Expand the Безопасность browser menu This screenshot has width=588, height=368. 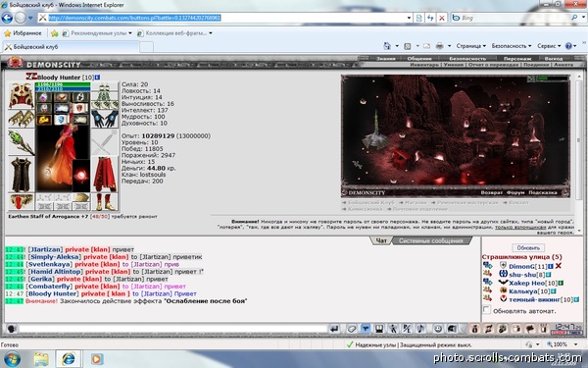[x=512, y=46]
